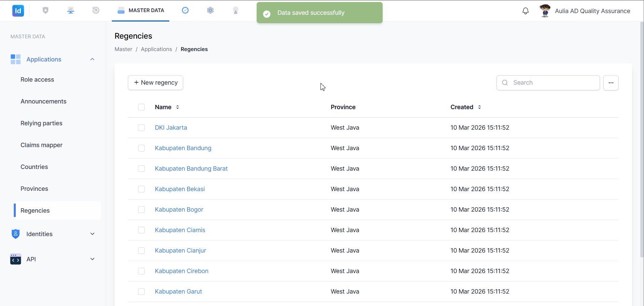Screen dimensions: 644x306
Task: Open the Kabupaten Bandung regency link
Action: (183, 148)
